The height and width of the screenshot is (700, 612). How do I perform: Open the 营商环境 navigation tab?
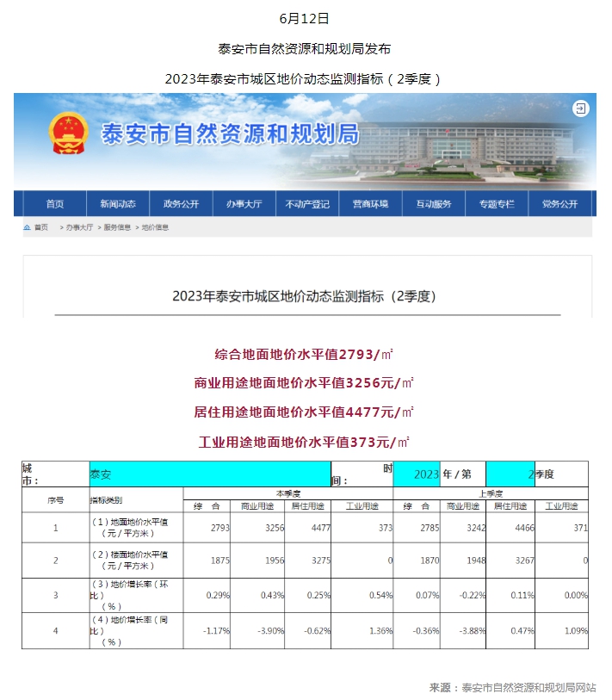[x=370, y=204]
